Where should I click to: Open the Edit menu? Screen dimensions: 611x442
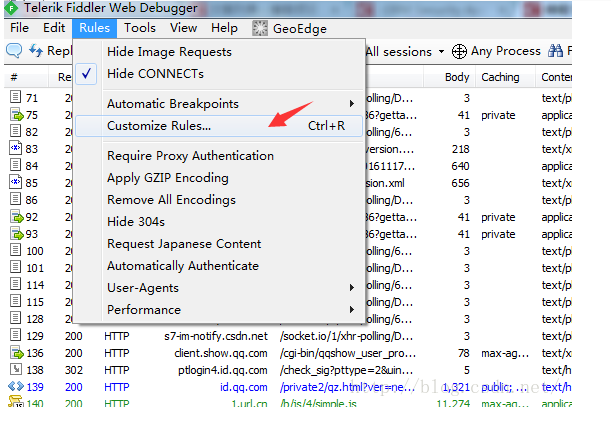(x=54, y=28)
